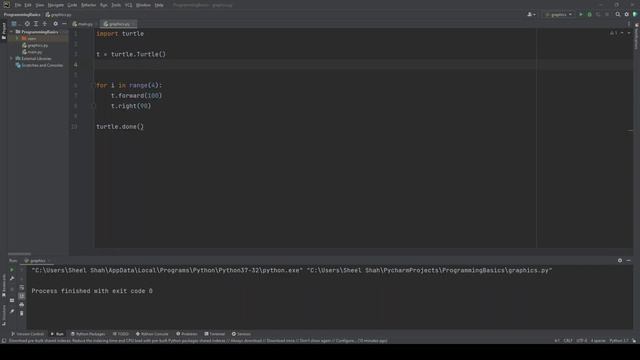Open TODO tool window
Screen dimensions: 640x360
(x=120, y=334)
